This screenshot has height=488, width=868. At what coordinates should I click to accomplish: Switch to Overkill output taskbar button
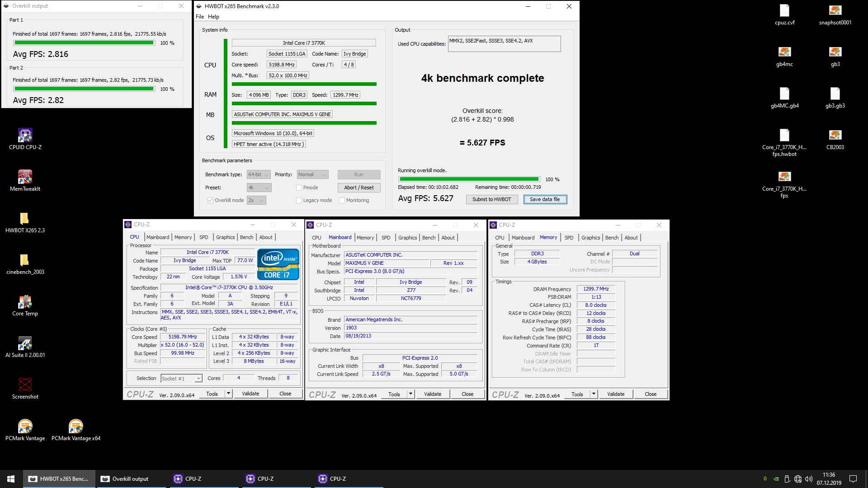(131, 479)
